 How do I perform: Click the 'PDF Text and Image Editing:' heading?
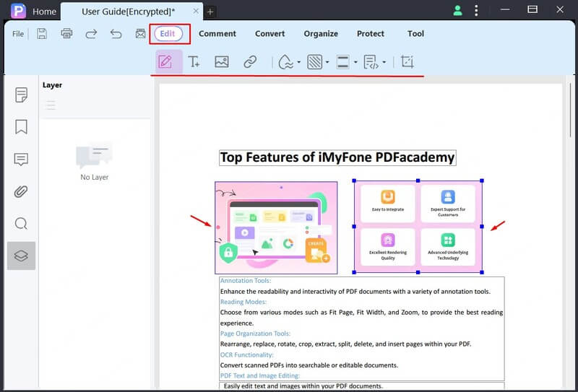pos(260,375)
